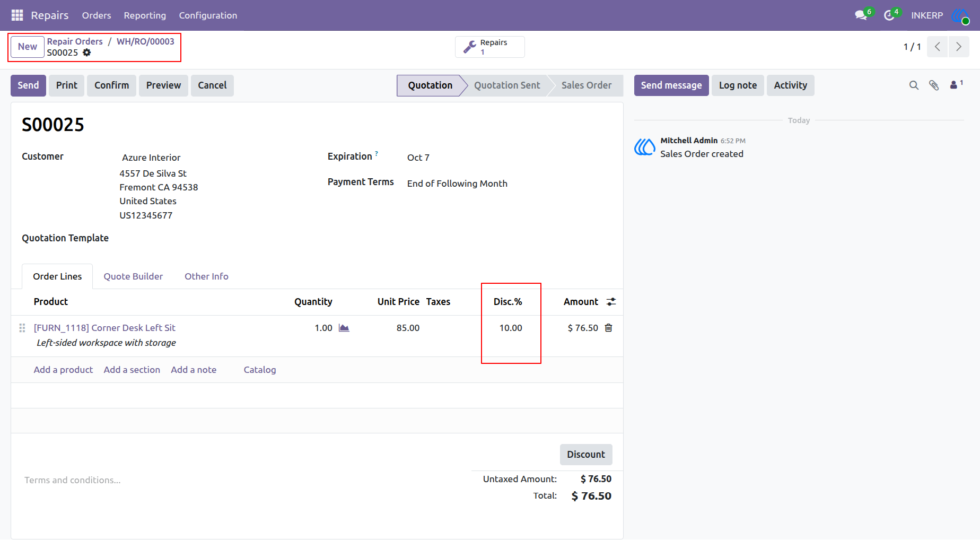Open followers list icon
The height and width of the screenshot is (540, 980).
click(956, 85)
